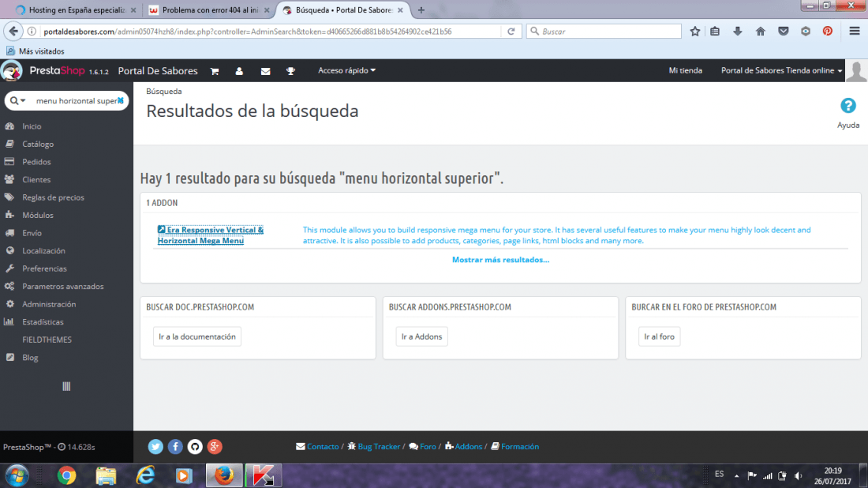Open Reglas de precios menu

(x=53, y=197)
